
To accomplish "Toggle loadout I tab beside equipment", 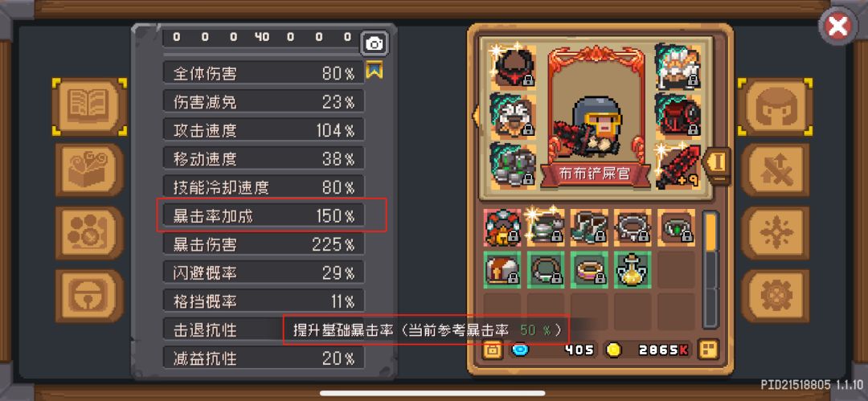I will (x=718, y=164).
